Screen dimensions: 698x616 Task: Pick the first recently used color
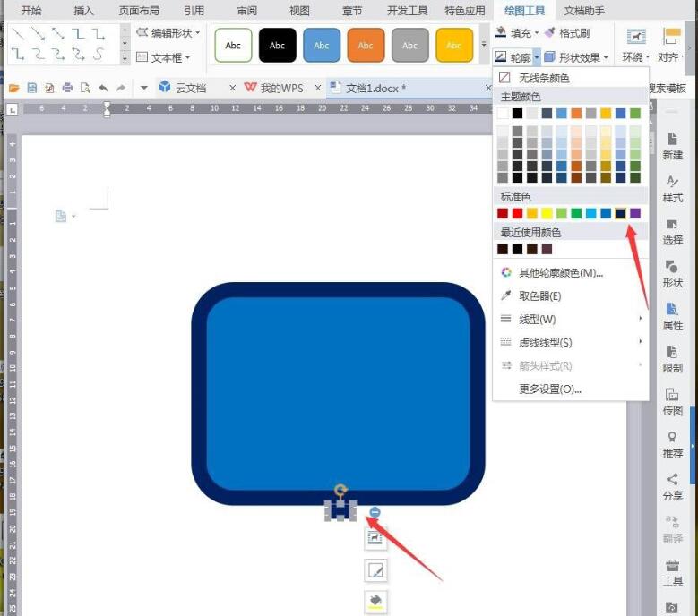click(x=503, y=249)
